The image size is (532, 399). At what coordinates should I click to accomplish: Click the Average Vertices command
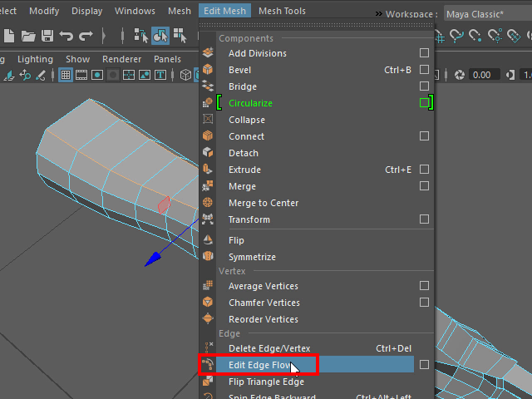click(x=264, y=286)
